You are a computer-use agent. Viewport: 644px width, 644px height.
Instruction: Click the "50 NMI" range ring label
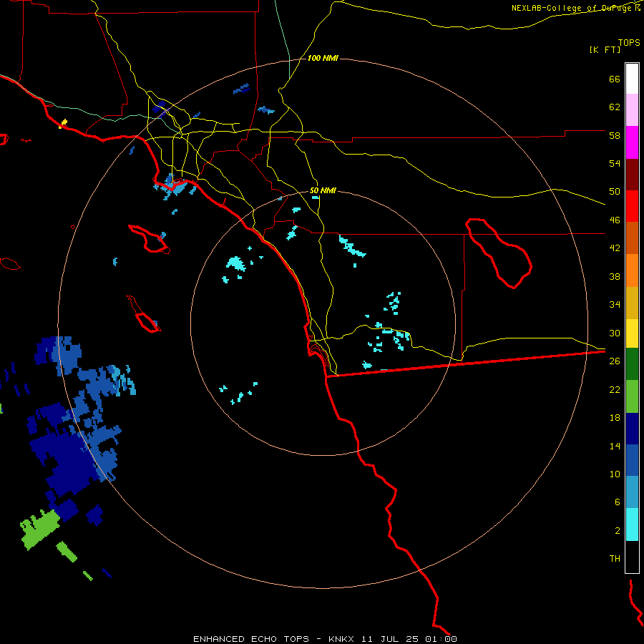coord(323,190)
